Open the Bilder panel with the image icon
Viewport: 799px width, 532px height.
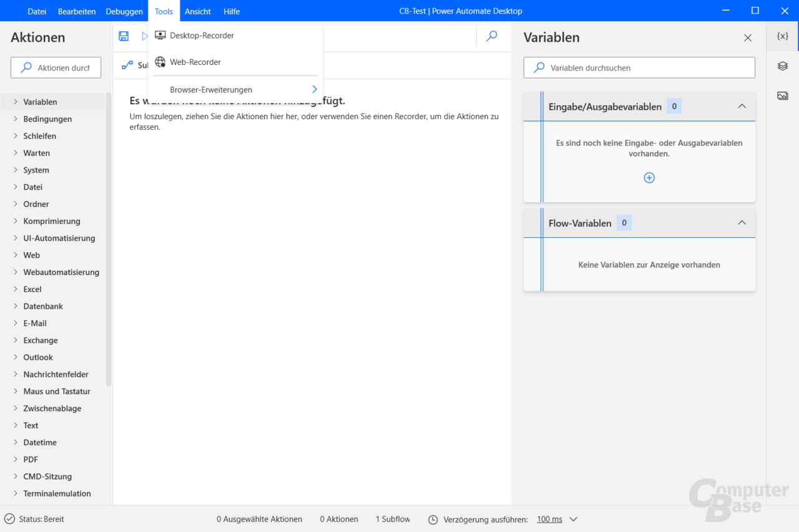tap(782, 95)
